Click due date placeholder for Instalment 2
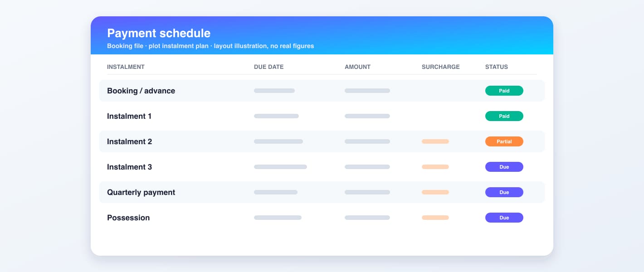Viewport: 644px width, 272px height. [x=278, y=141]
